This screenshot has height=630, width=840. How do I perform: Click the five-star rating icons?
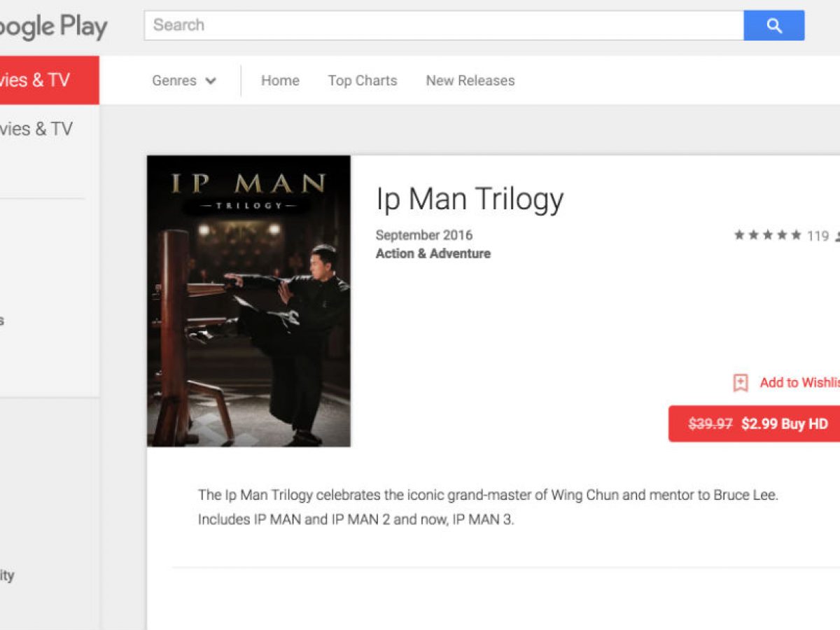pyautogui.click(x=767, y=235)
